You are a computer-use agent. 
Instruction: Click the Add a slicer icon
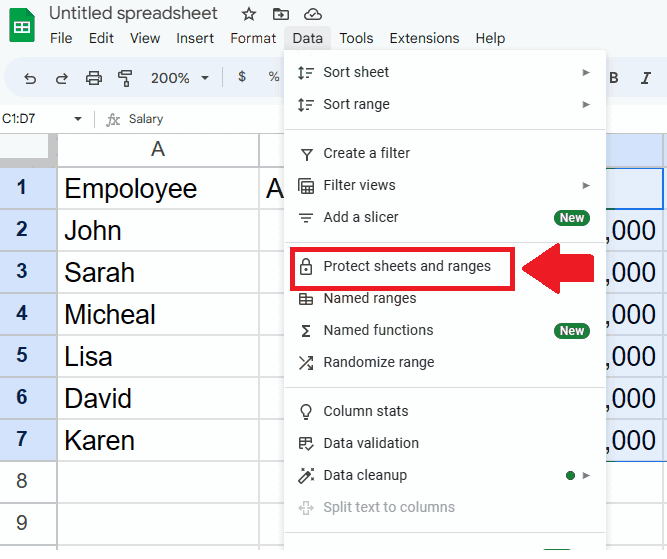click(x=306, y=218)
